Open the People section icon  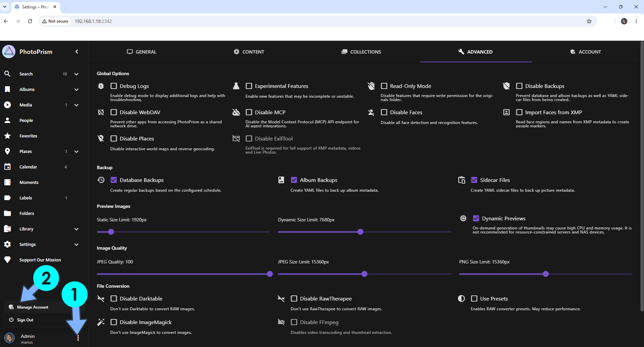[x=7, y=120]
